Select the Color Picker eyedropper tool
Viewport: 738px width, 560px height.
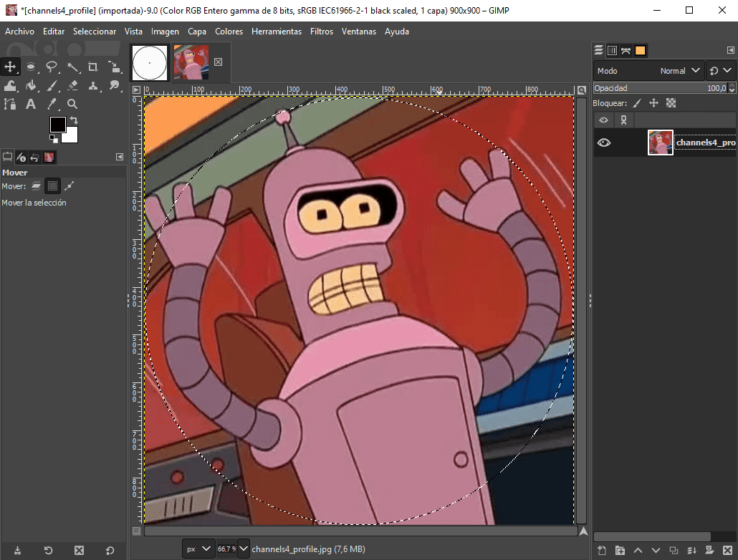(x=52, y=104)
